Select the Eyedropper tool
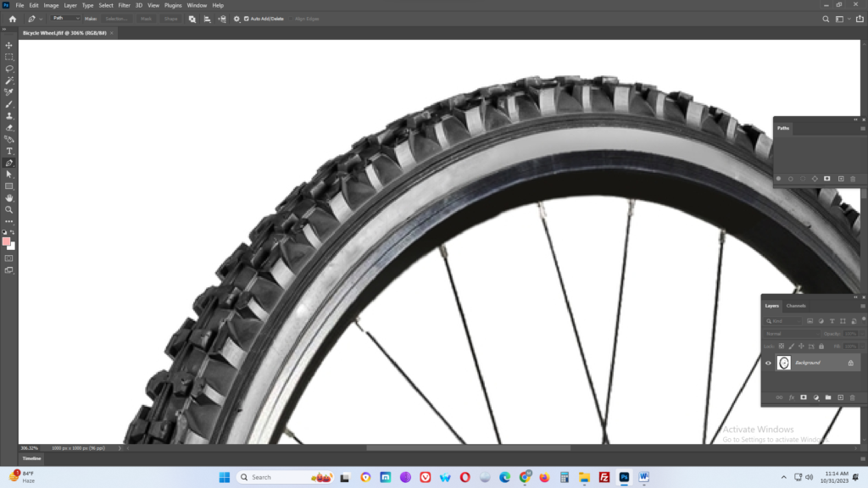Screen dimensions: 868x488 click(8, 92)
